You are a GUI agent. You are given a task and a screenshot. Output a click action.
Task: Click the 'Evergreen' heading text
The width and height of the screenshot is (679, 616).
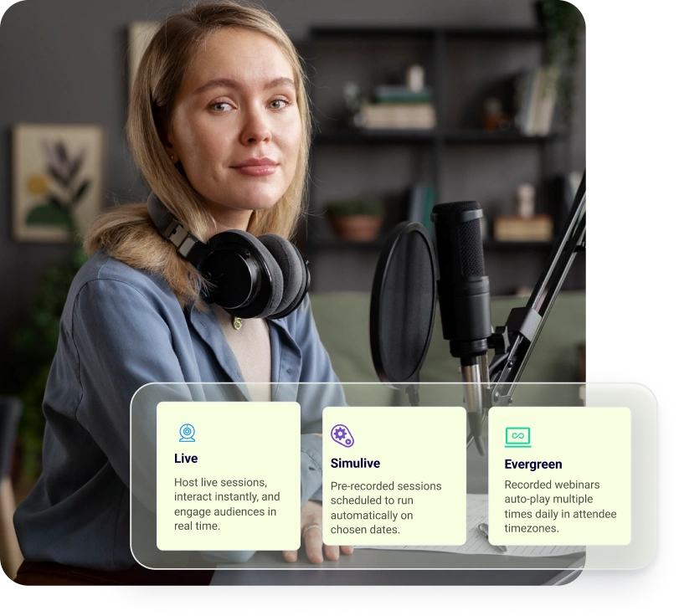point(532,464)
